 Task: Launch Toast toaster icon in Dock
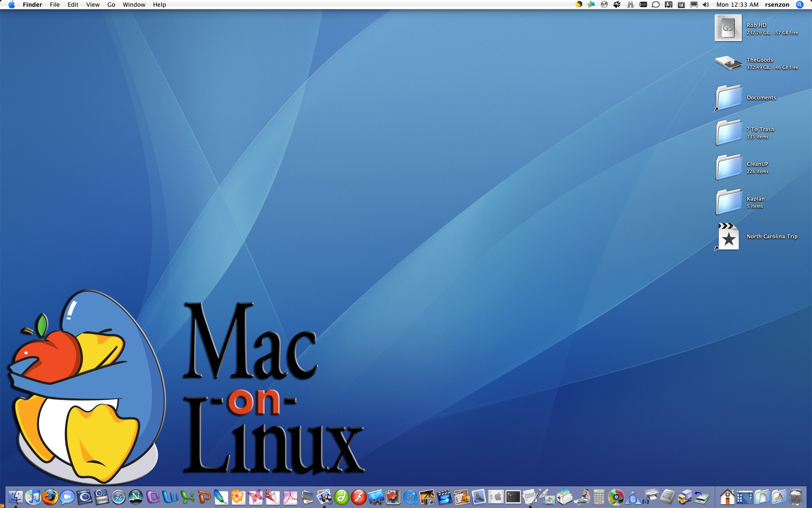(x=564, y=497)
